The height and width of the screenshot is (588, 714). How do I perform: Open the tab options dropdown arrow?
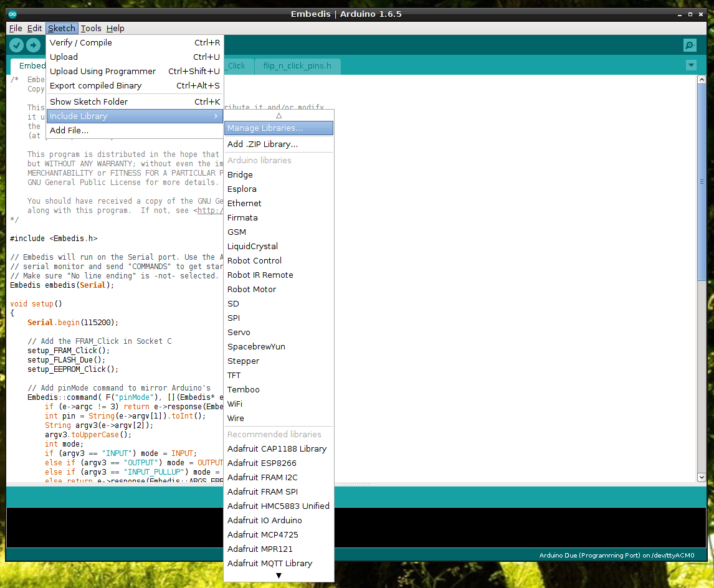690,65
